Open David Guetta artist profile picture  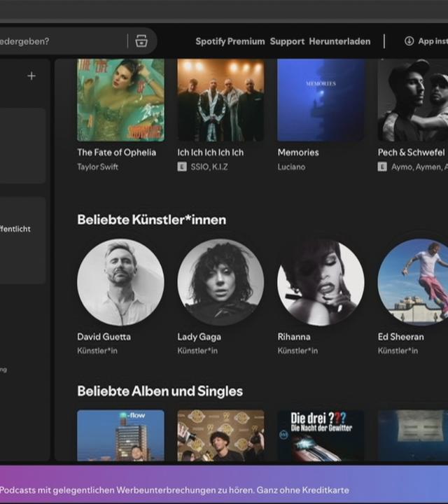(120, 282)
